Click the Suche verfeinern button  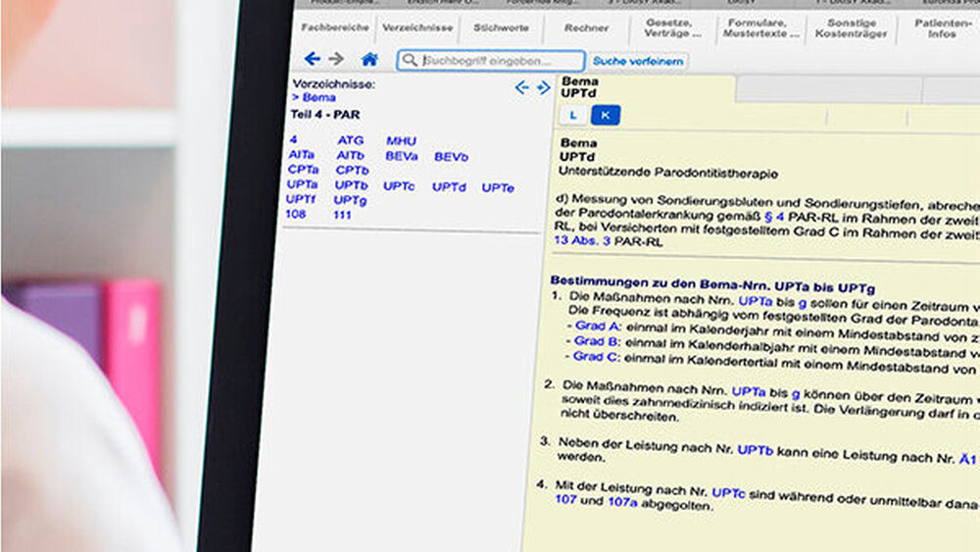tap(639, 61)
